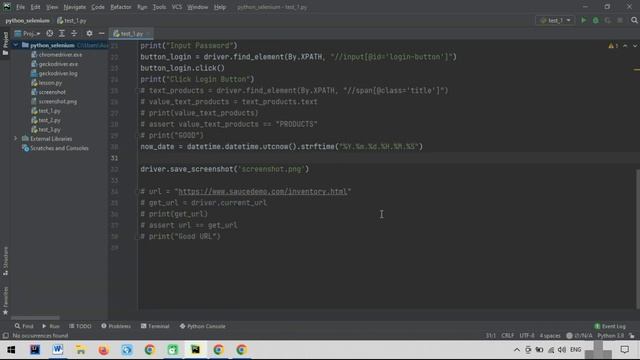The image size is (640, 360).
Task: Open the Tools menu
Action: pos(159,7)
